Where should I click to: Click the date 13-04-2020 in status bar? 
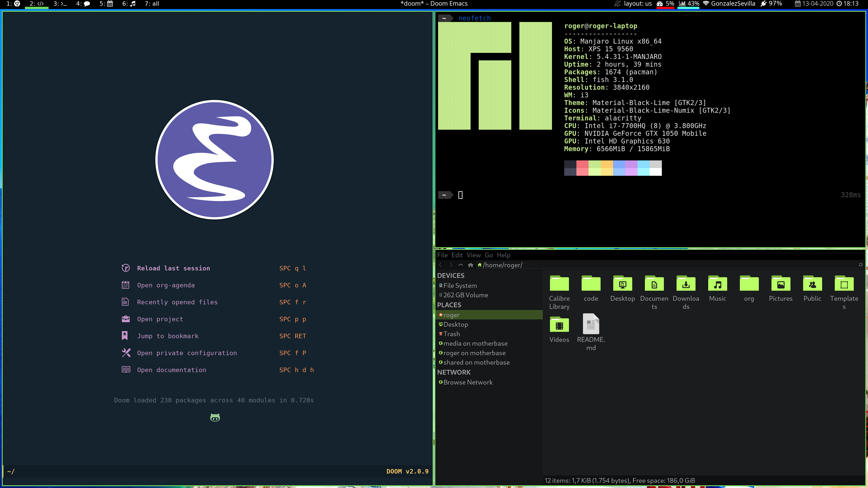coord(814,4)
